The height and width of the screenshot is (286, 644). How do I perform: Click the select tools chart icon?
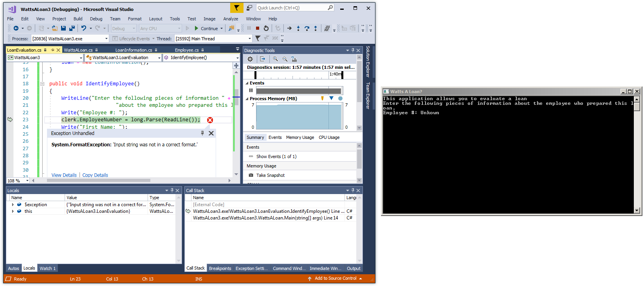click(294, 59)
